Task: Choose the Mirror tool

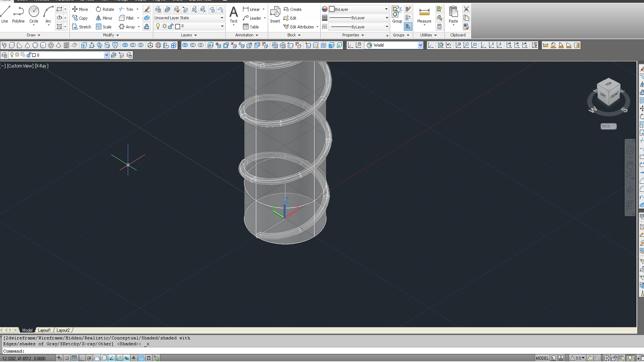Action: point(104,18)
